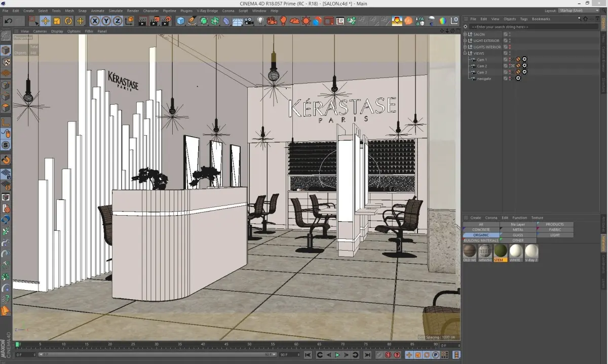Expand the LIGHT EXTERIOR group
The height and width of the screenshot is (364, 608).
[x=465, y=41]
